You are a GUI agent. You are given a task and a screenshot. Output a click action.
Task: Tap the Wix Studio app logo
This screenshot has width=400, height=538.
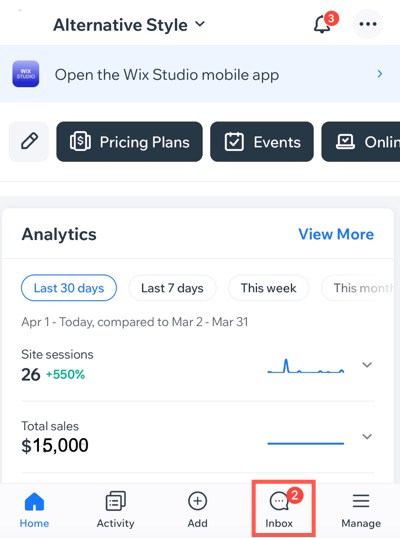(x=26, y=74)
